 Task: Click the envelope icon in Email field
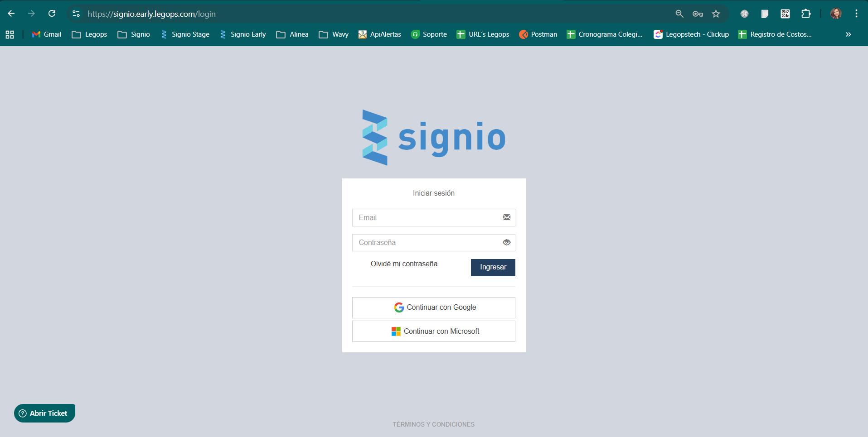pyautogui.click(x=507, y=217)
